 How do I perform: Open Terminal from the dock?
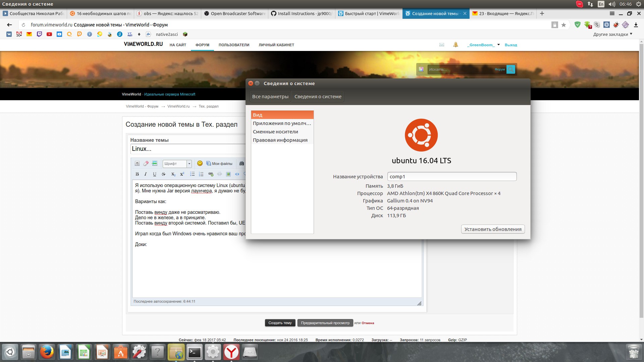pyautogui.click(x=195, y=352)
